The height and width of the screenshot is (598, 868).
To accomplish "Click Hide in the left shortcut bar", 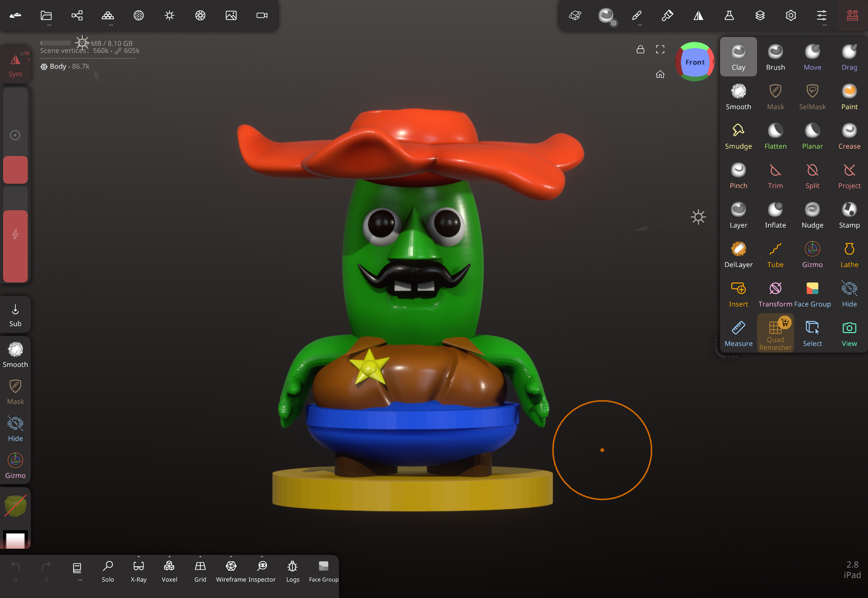I will [x=15, y=429].
